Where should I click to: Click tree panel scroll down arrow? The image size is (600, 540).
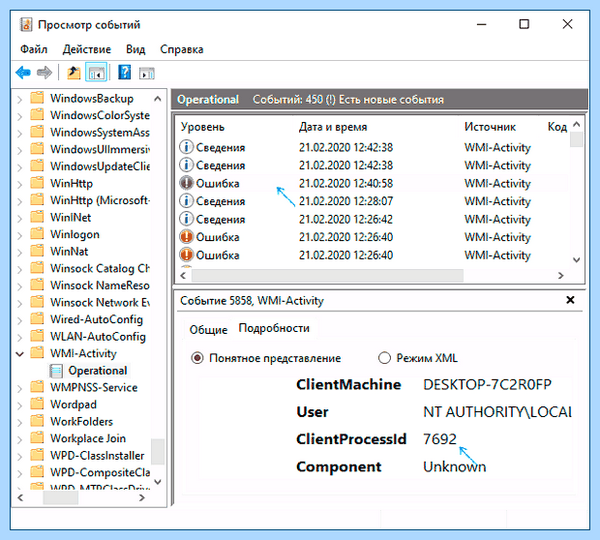click(x=157, y=481)
